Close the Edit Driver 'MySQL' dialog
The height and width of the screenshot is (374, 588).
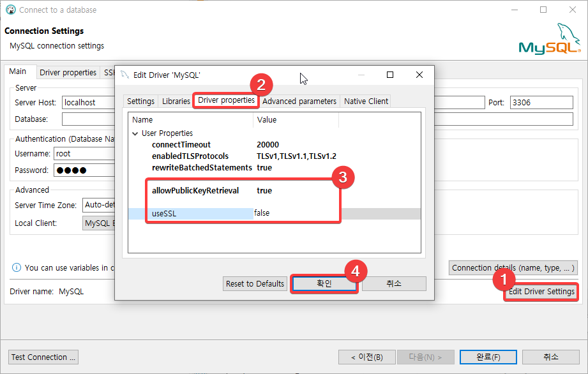[419, 75]
